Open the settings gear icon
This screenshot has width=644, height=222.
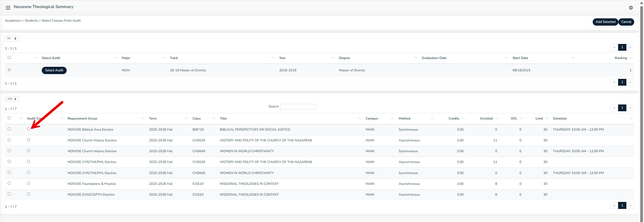pos(631,8)
